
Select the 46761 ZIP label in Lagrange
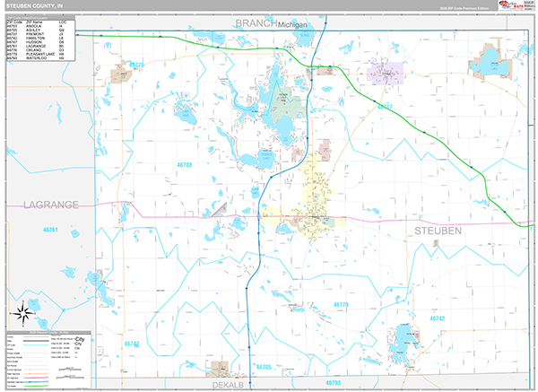tap(50, 230)
